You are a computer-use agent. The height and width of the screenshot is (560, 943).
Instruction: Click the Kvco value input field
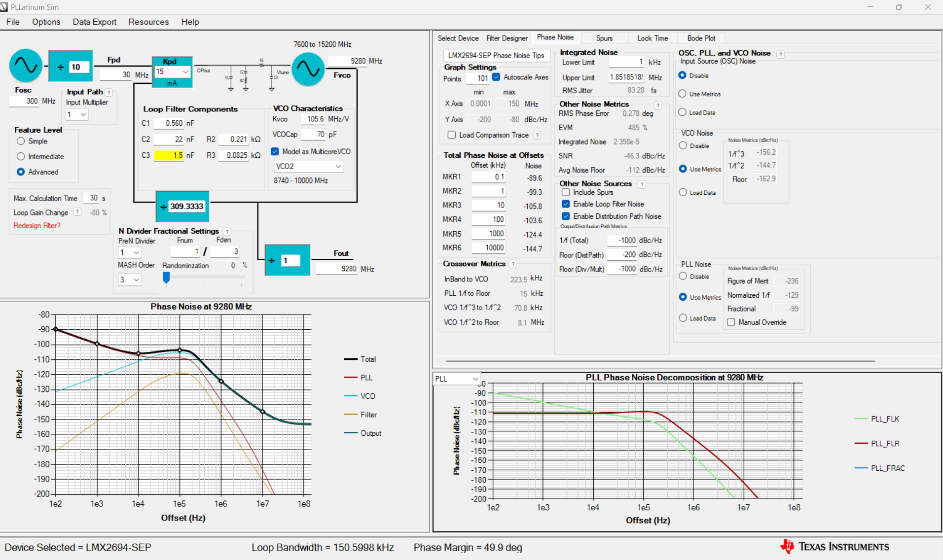313,119
